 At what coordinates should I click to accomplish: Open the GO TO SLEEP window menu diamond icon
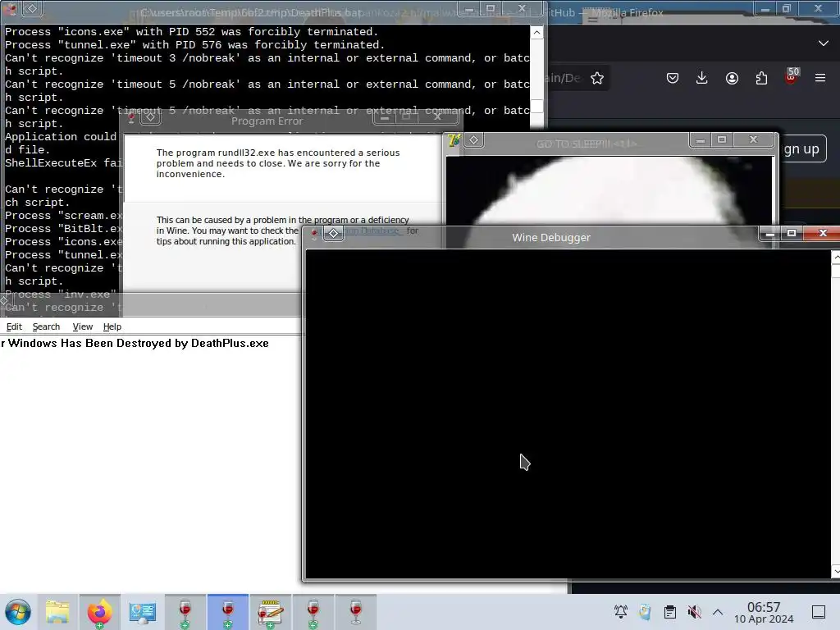coord(473,140)
